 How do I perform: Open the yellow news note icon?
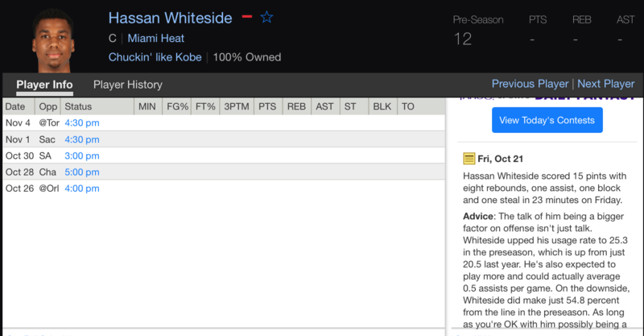click(x=469, y=159)
